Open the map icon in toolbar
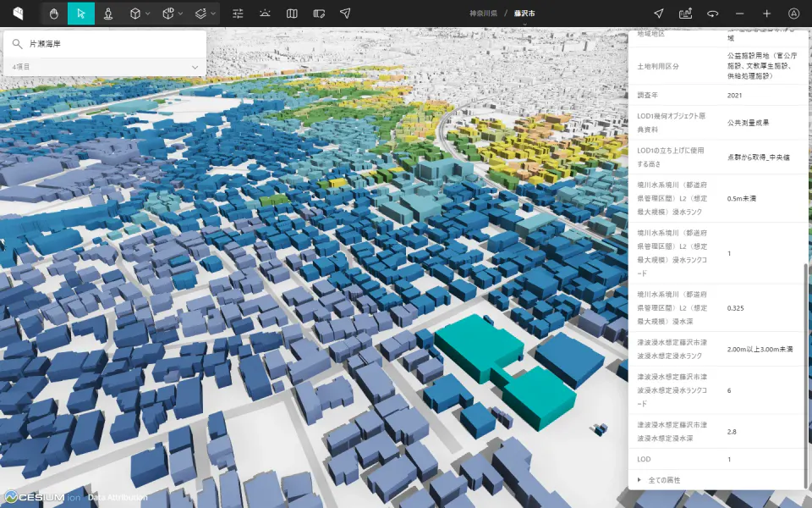The width and height of the screenshot is (812, 508). click(292, 14)
